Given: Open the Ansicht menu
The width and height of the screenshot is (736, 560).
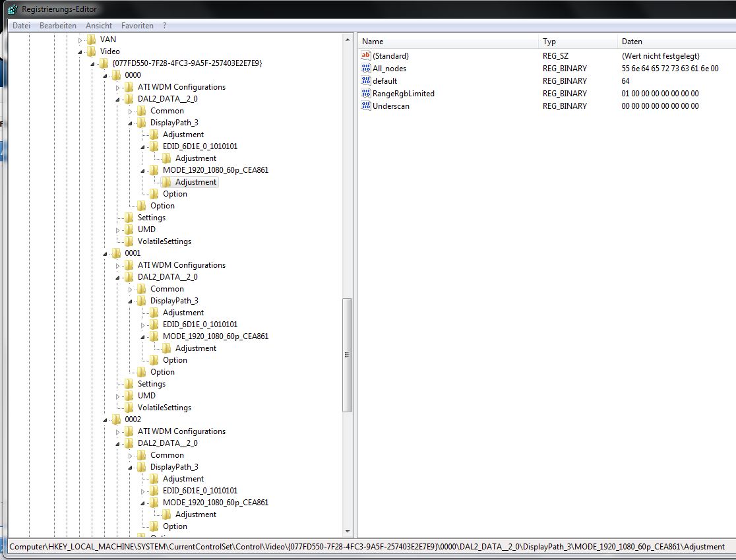Looking at the screenshot, I should [x=98, y=26].
